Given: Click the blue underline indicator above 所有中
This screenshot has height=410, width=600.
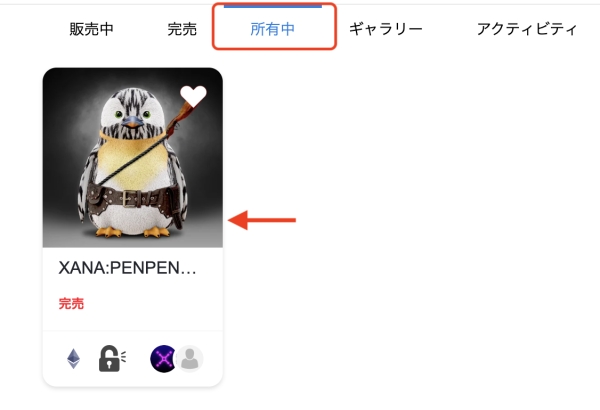Looking at the screenshot, I should (272, 6).
